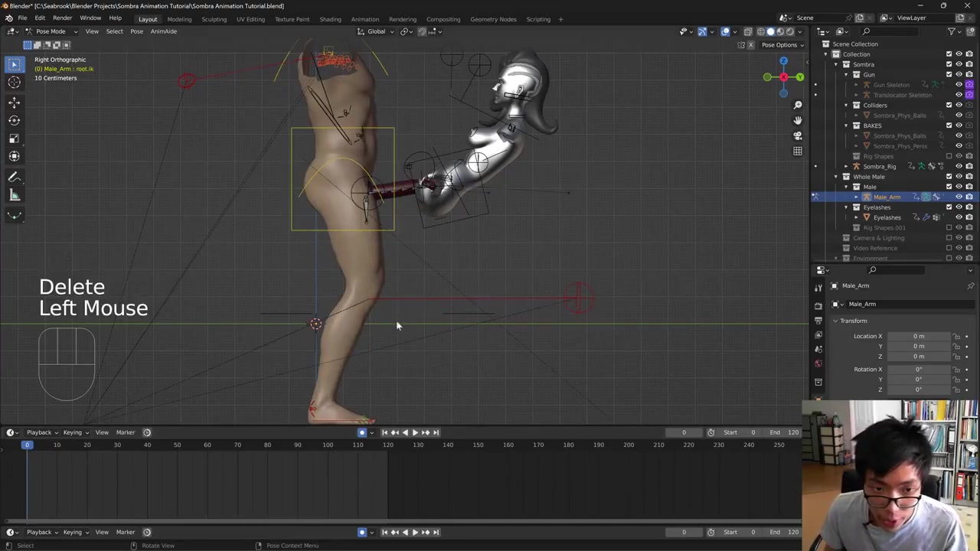
Task: Expand the Male_Arm item in the outliner
Action: (856, 197)
